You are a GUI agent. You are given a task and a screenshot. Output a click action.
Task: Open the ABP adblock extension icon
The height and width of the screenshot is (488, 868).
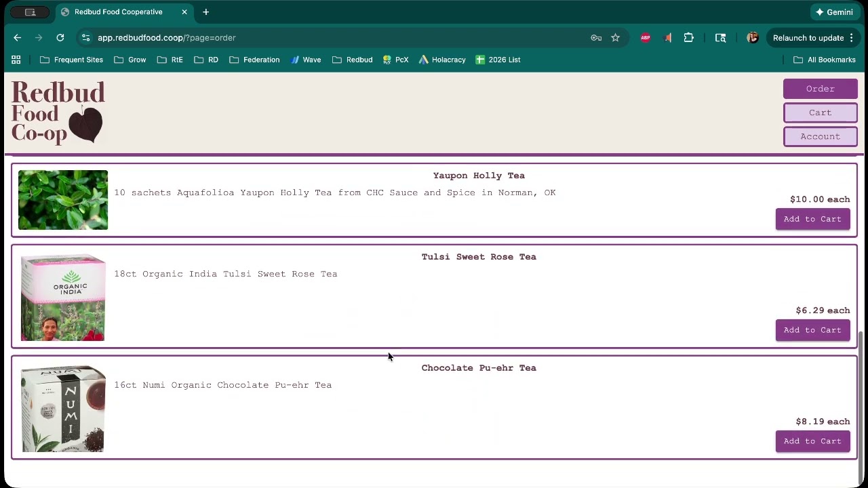point(646,38)
